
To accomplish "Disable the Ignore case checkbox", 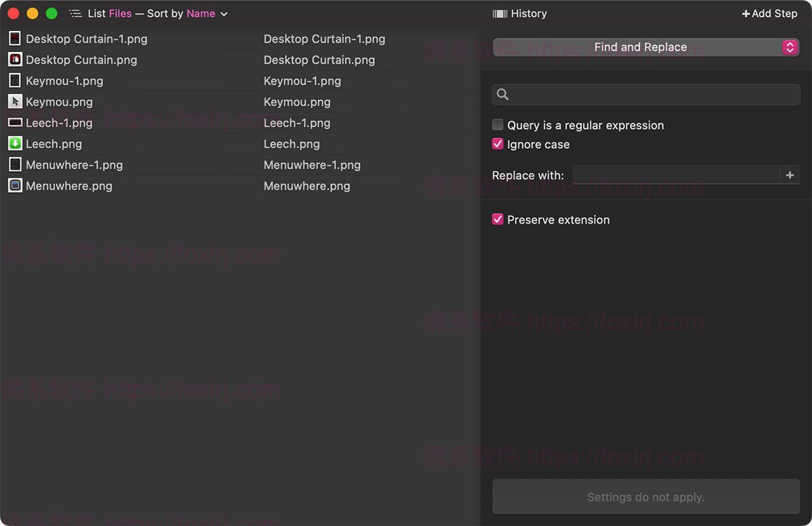I will click(x=497, y=143).
